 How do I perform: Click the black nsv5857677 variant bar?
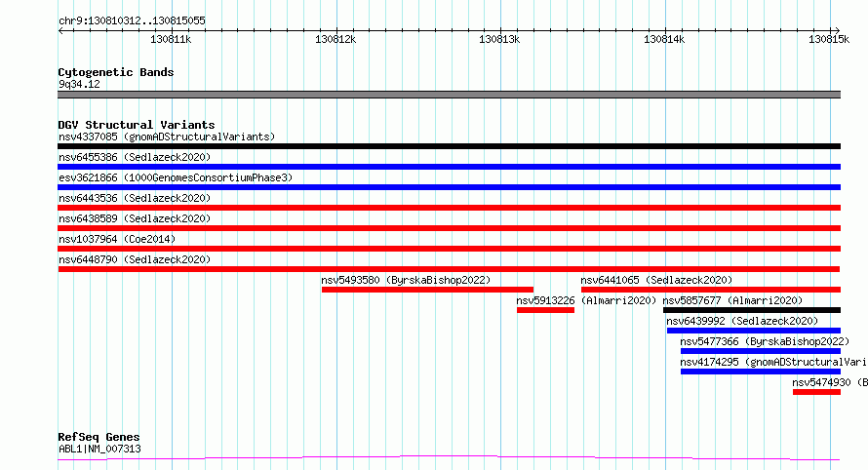[752, 310]
